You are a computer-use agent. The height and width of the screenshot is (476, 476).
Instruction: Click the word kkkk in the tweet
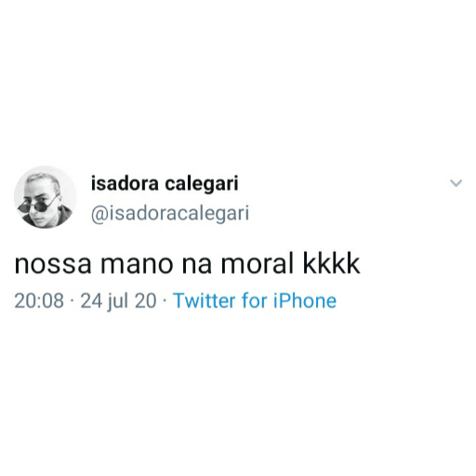pos(331,264)
